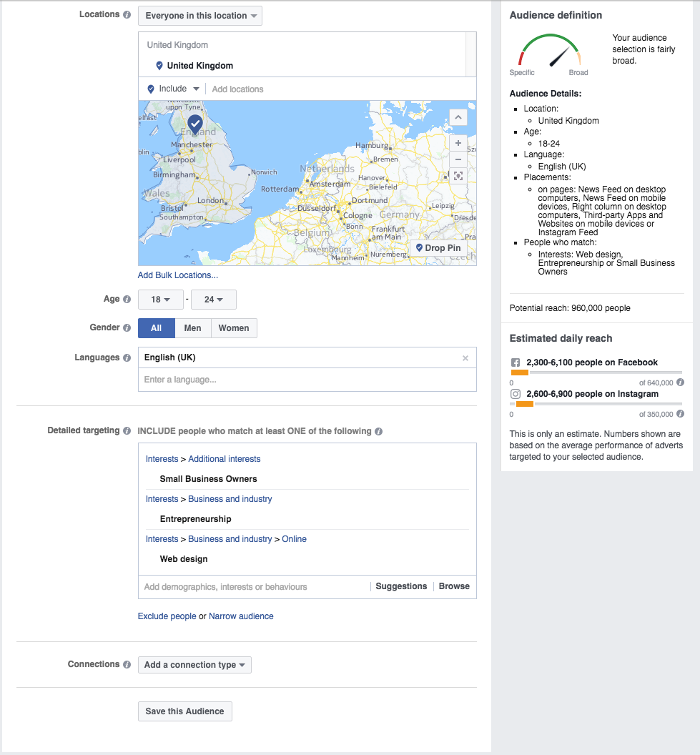
Task: Open the minimum age 18 dropdown
Action: [159, 300]
